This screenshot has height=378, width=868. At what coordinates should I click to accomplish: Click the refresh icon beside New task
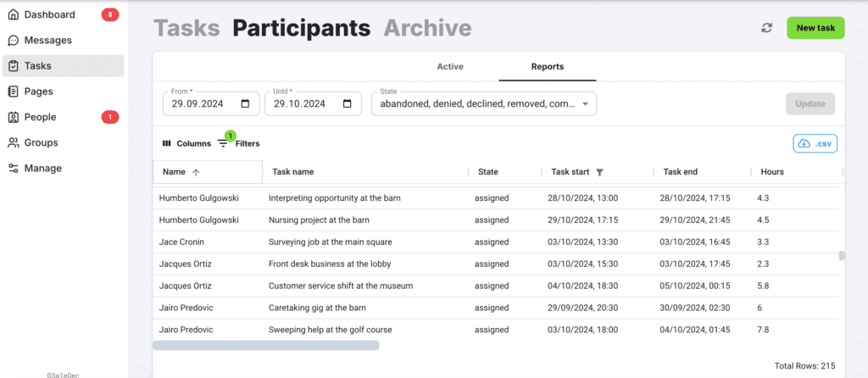tap(766, 28)
